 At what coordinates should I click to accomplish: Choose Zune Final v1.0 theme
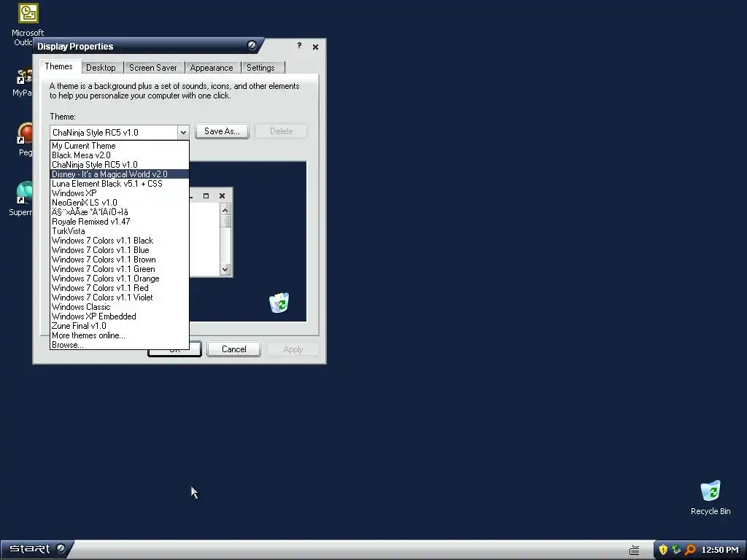click(120, 326)
